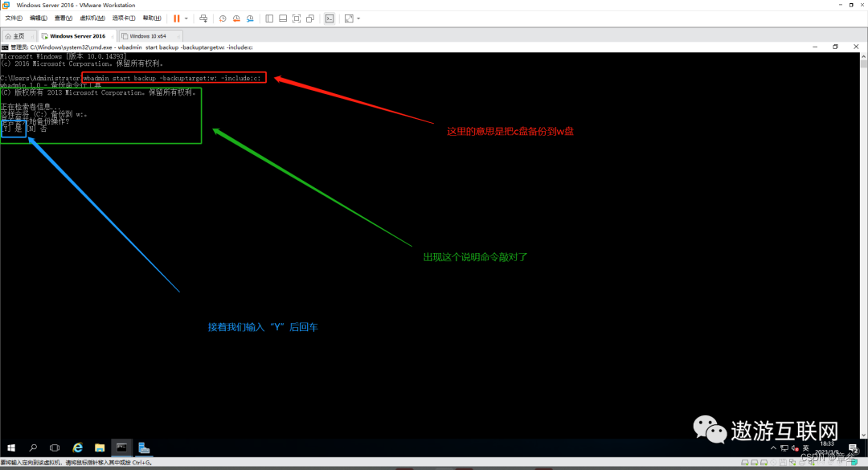Click the cmd scrollbar up arrow
868x470 pixels.
click(x=863, y=56)
